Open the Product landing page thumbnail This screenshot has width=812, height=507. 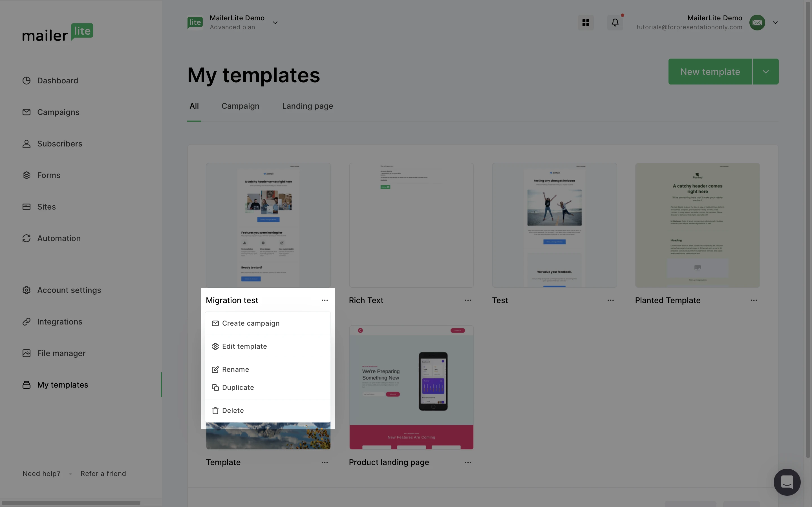(411, 387)
